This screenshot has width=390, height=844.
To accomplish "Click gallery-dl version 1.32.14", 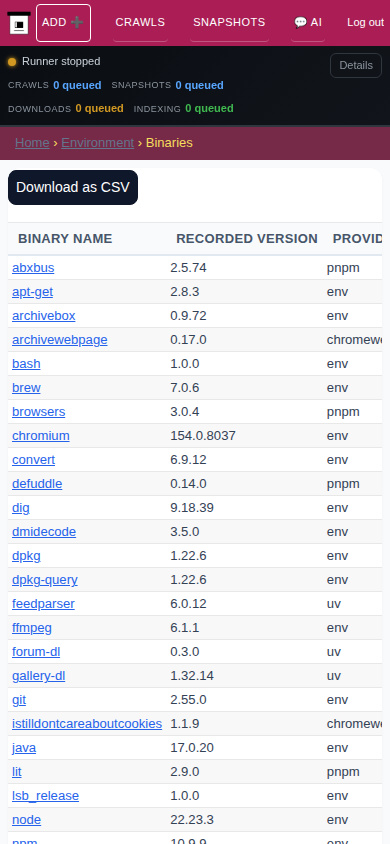I will (192, 676).
